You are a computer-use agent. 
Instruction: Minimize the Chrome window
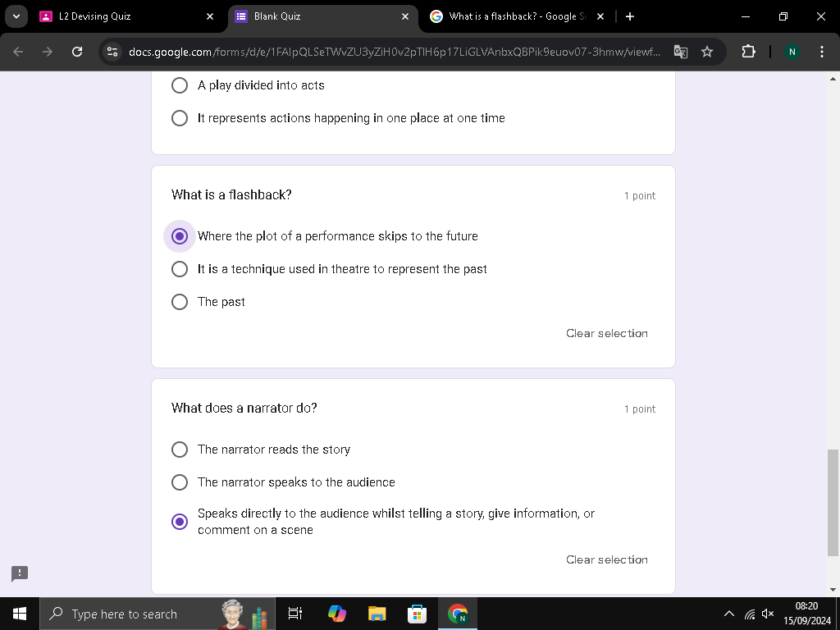click(x=745, y=16)
